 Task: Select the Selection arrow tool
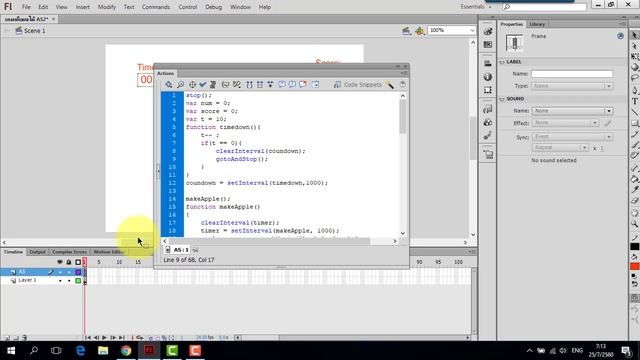[x=634, y=35]
